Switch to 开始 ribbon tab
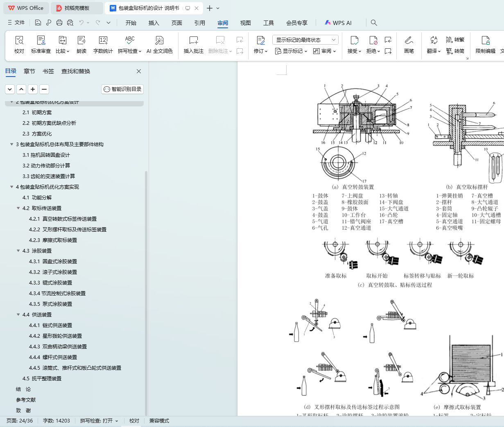This screenshot has width=504, height=427. [131, 23]
